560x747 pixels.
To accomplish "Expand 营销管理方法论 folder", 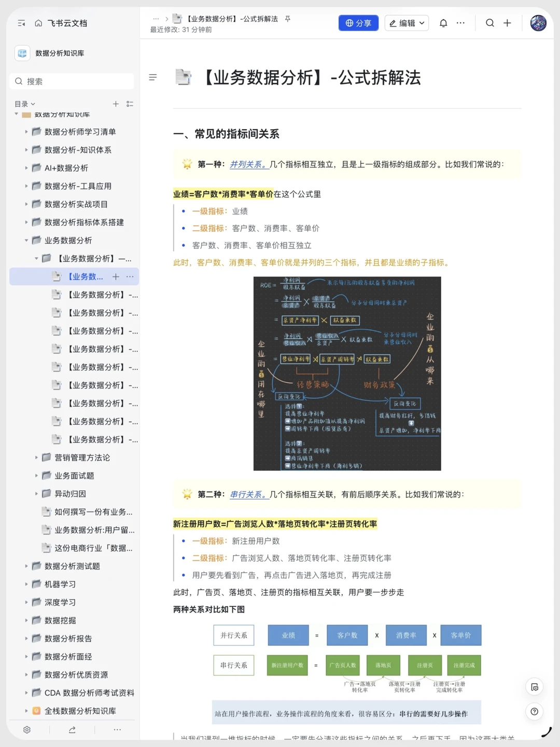I will click(36, 458).
